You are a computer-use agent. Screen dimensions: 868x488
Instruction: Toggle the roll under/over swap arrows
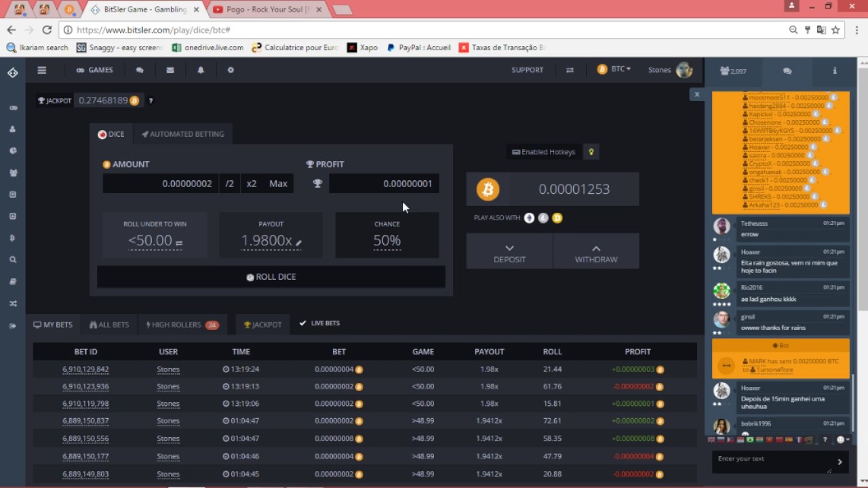pos(179,243)
